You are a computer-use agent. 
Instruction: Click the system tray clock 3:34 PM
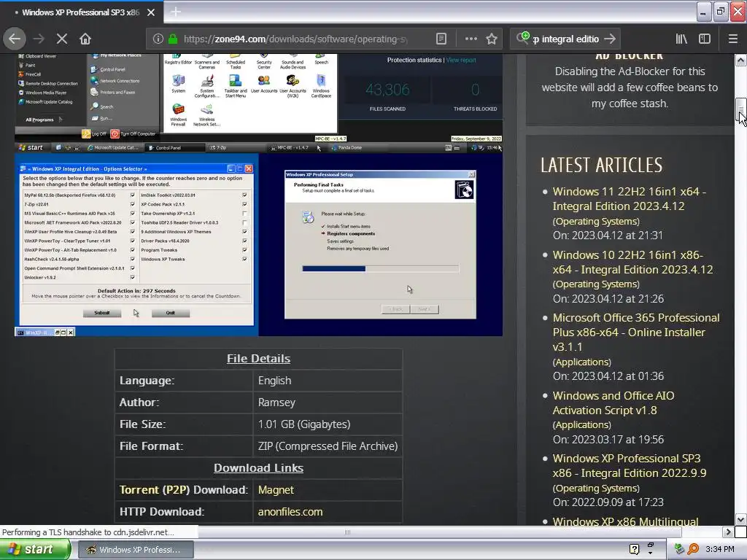click(x=720, y=549)
